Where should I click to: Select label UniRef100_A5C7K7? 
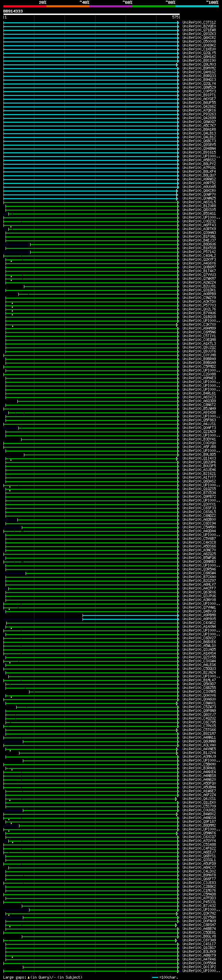point(199,125)
